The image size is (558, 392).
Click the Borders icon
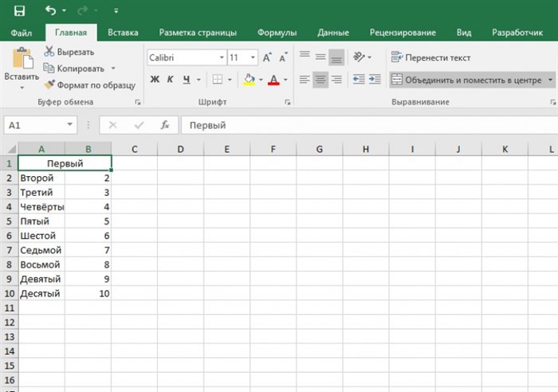(x=218, y=80)
